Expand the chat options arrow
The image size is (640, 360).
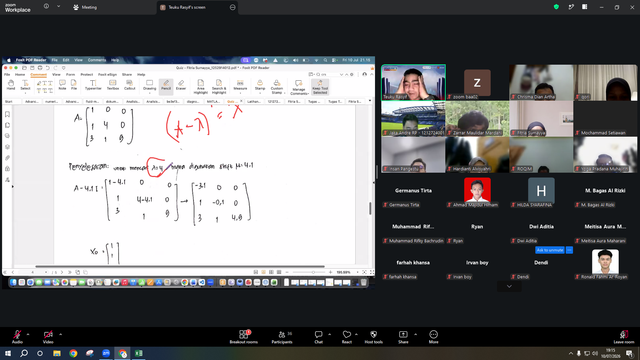coord(329,334)
